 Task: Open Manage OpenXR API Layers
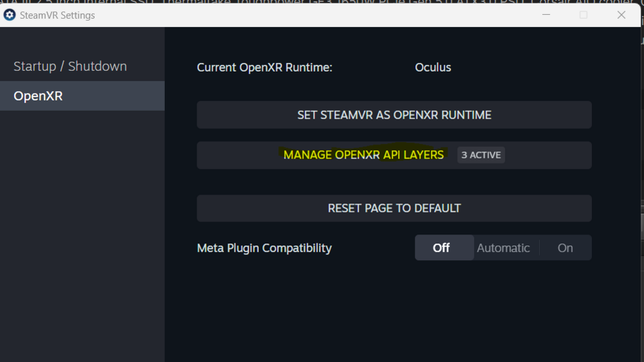(394, 155)
